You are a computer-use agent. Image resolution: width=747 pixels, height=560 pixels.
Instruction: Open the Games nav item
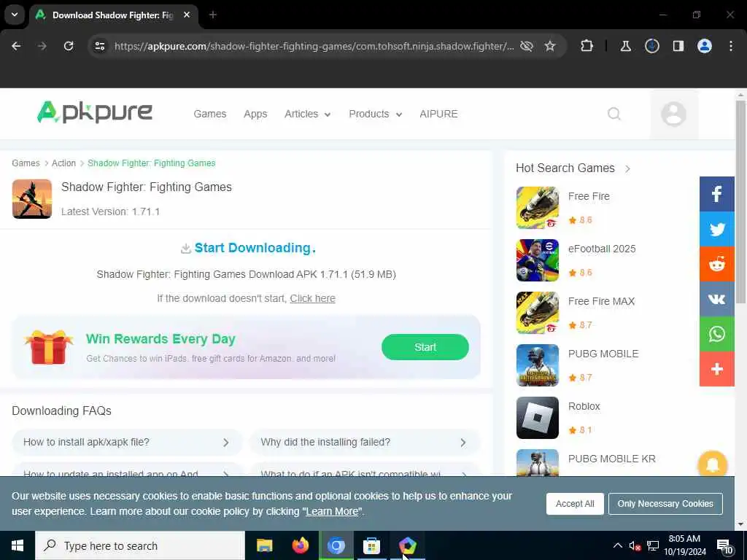(209, 114)
